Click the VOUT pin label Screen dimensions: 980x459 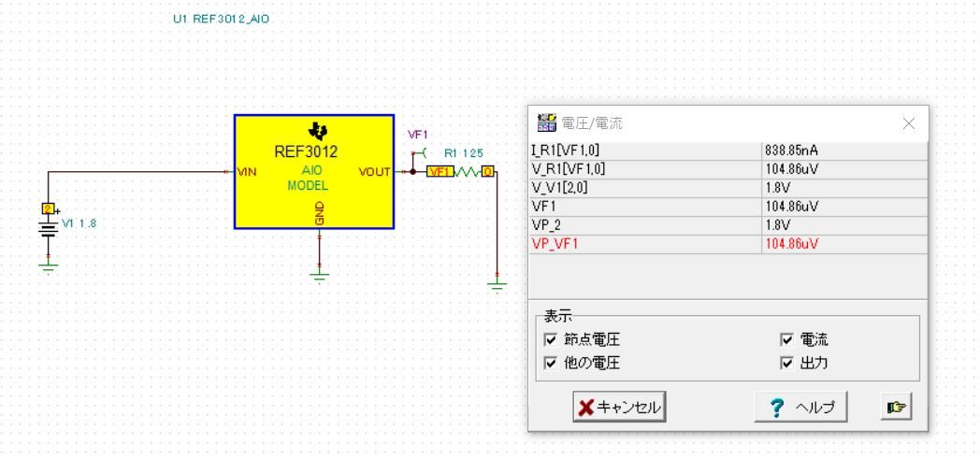(x=374, y=172)
